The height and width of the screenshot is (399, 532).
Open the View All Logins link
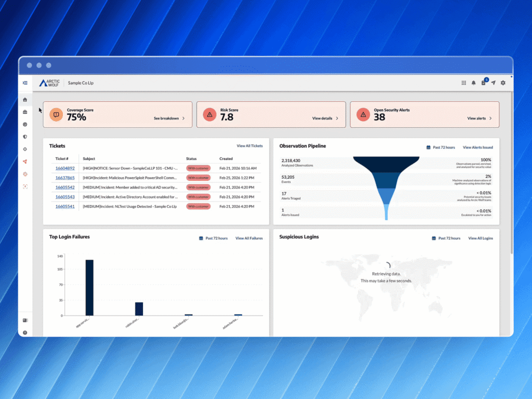[481, 238]
